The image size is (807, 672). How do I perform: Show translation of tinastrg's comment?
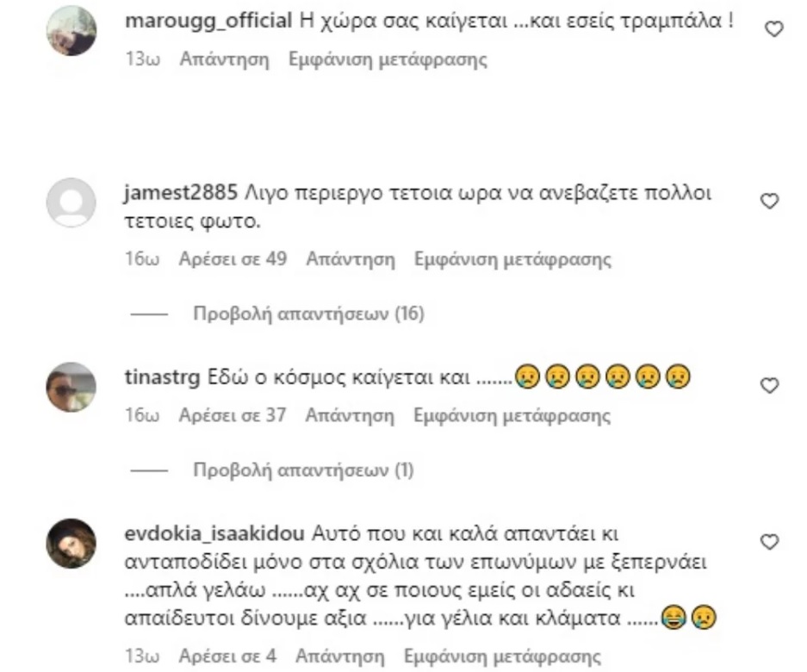tap(512, 415)
